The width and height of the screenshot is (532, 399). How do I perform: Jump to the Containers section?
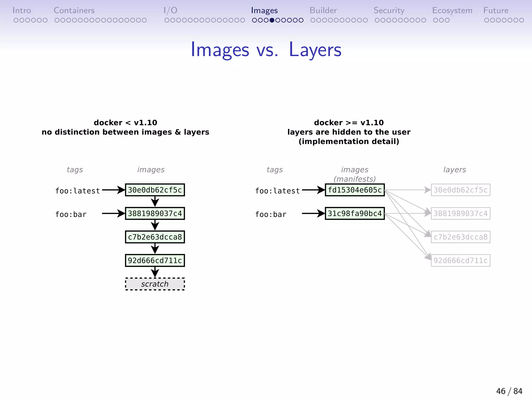point(74,10)
